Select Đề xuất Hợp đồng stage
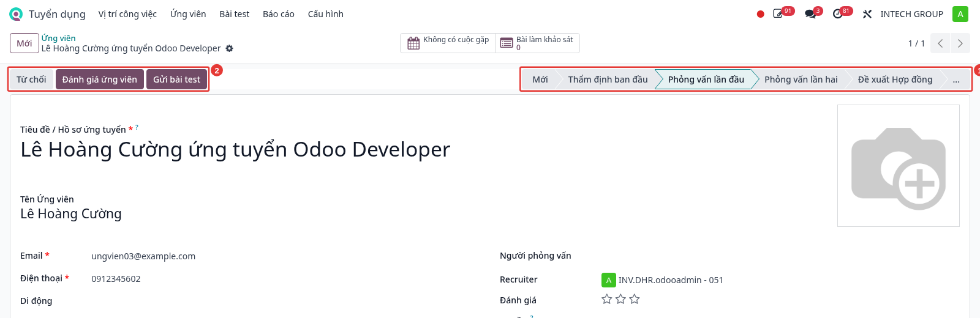 coord(895,79)
